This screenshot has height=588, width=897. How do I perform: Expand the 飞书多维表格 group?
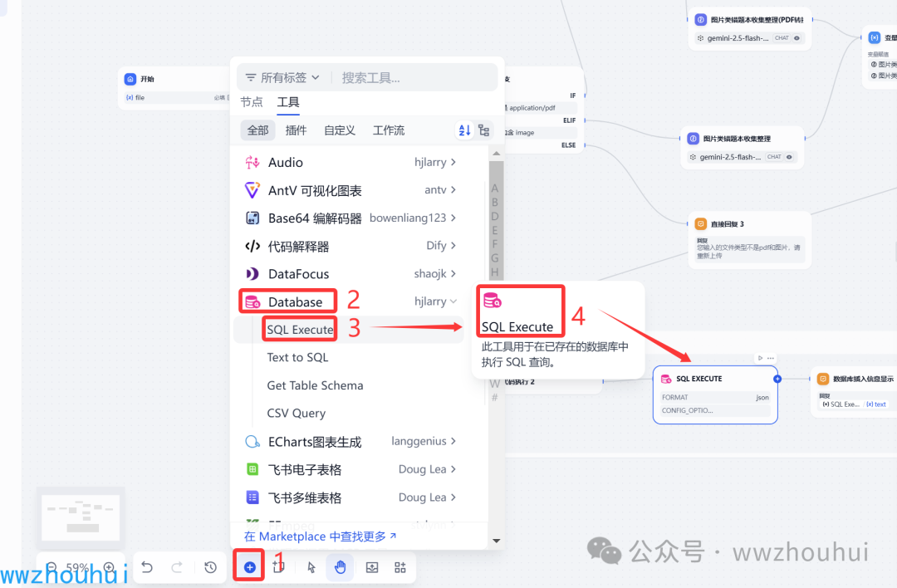coord(453,497)
